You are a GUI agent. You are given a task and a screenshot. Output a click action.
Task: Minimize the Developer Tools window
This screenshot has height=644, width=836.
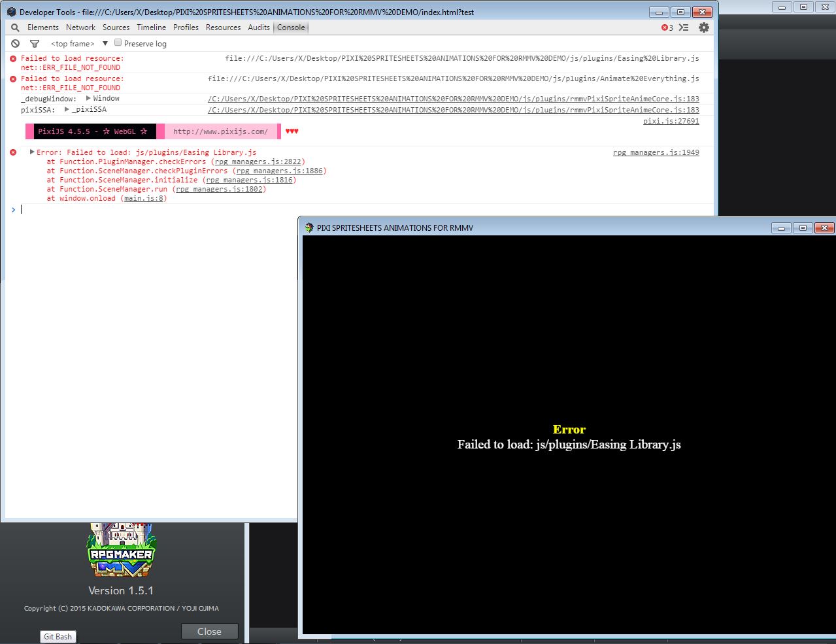660,12
